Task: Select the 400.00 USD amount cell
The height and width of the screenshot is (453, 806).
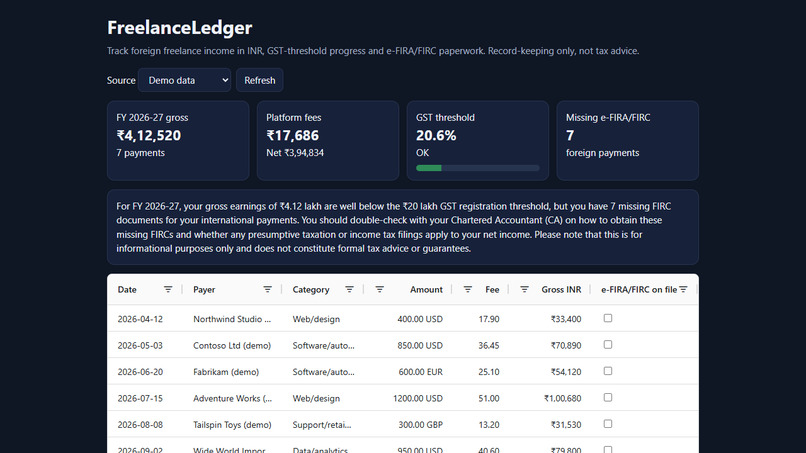Action: tap(420, 319)
